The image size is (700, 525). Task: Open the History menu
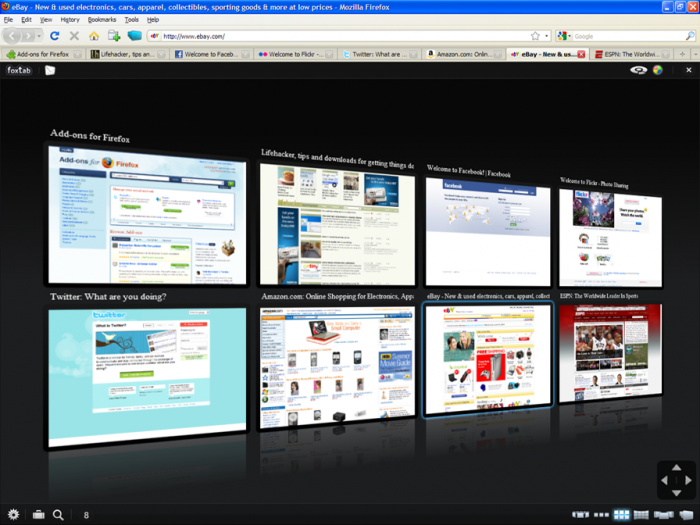click(x=70, y=20)
